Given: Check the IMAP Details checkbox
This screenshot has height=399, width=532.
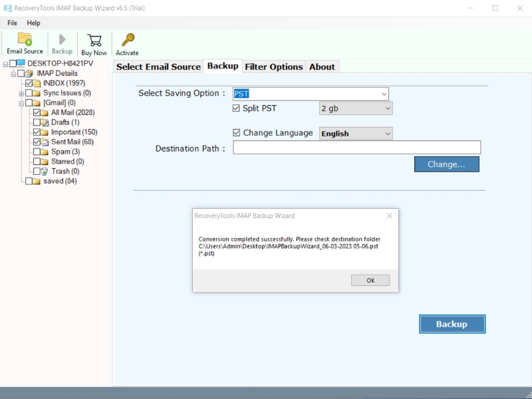Looking at the screenshot, I should pyautogui.click(x=21, y=73).
